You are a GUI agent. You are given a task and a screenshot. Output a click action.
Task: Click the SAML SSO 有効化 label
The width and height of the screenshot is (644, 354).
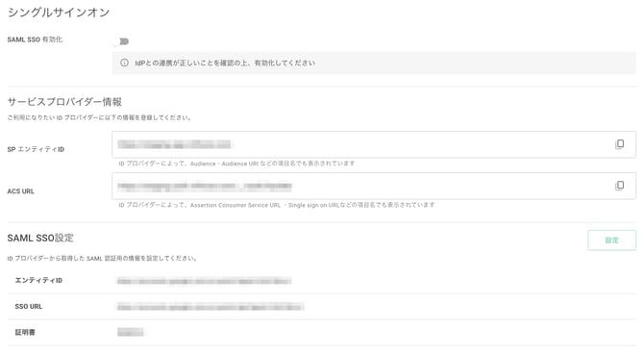[35, 39]
